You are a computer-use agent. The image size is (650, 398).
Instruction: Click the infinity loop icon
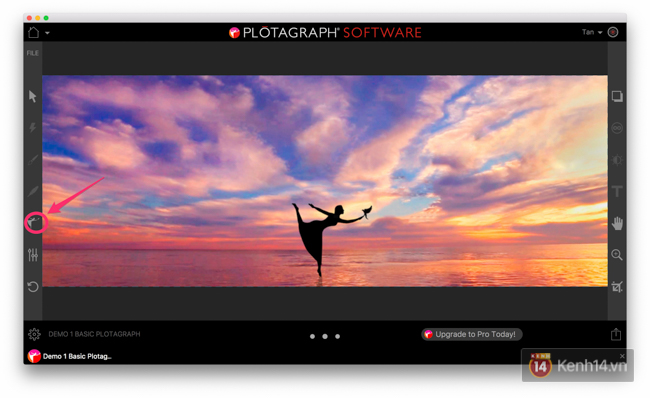tap(617, 128)
